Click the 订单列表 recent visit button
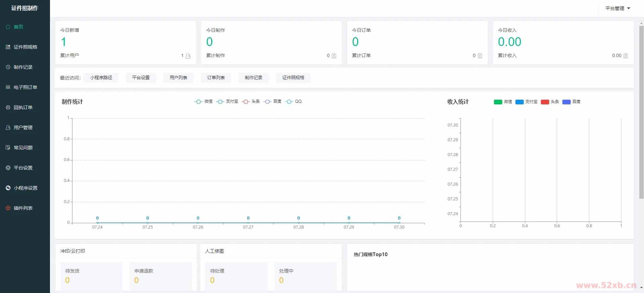The height and width of the screenshot is (293, 644). click(216, 78)
